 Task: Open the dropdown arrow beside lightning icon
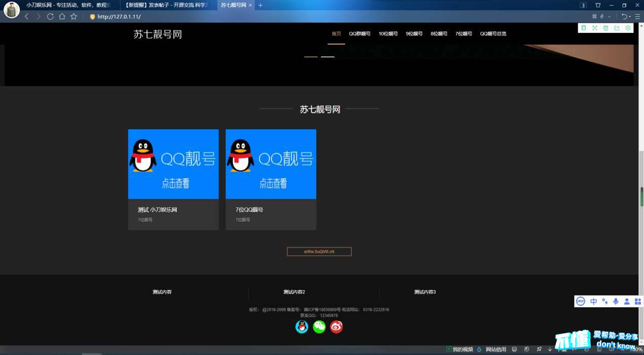610,17
